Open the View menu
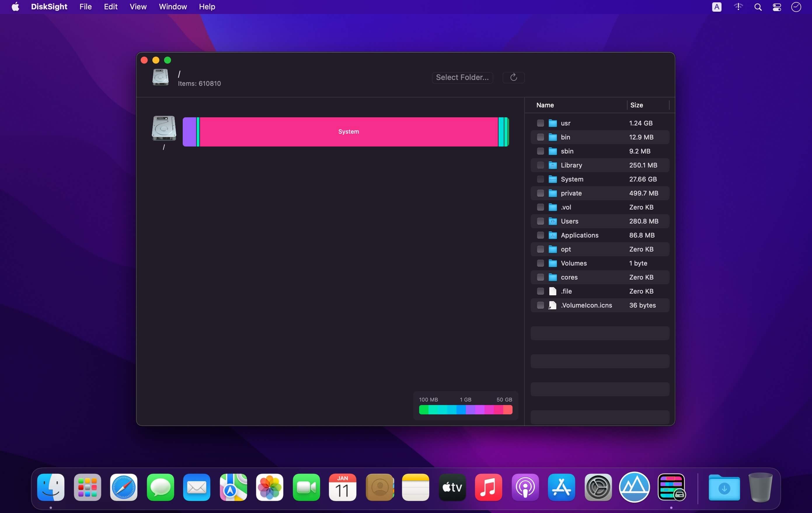 point(138,7)
